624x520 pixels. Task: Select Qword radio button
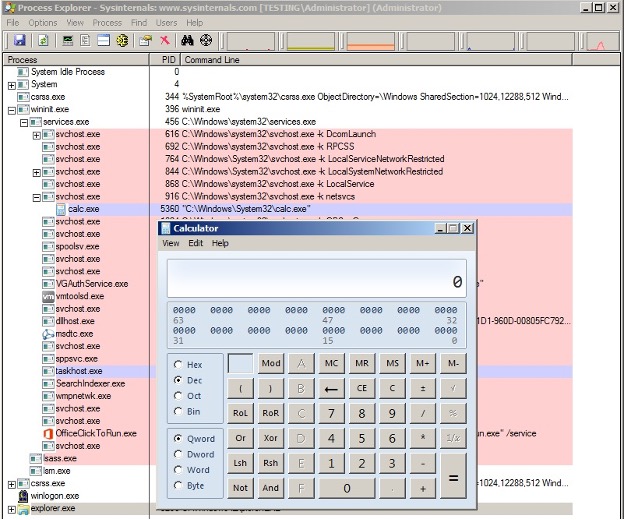178,438
